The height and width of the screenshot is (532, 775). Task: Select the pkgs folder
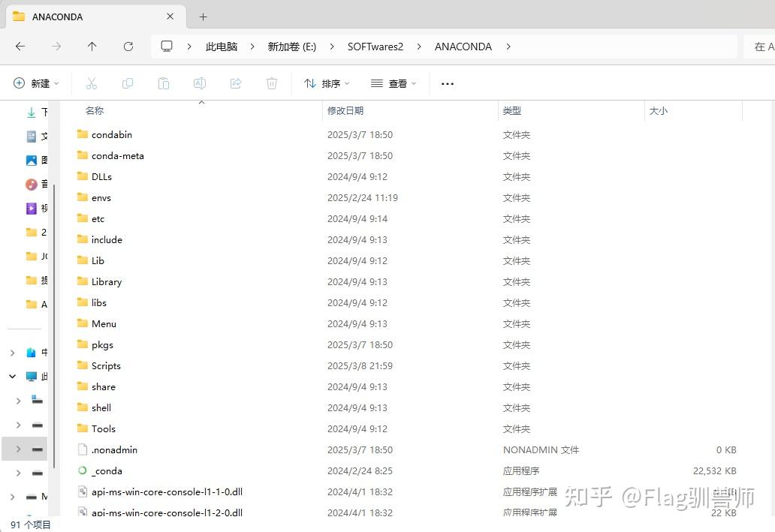pyautogui.click(x=102, y=345)
